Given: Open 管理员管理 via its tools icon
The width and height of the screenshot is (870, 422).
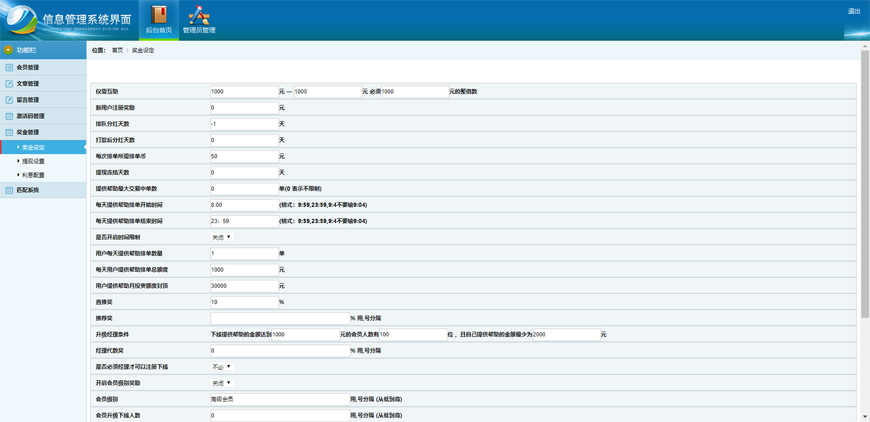Looking at the screenshot, I should [199, 14].
